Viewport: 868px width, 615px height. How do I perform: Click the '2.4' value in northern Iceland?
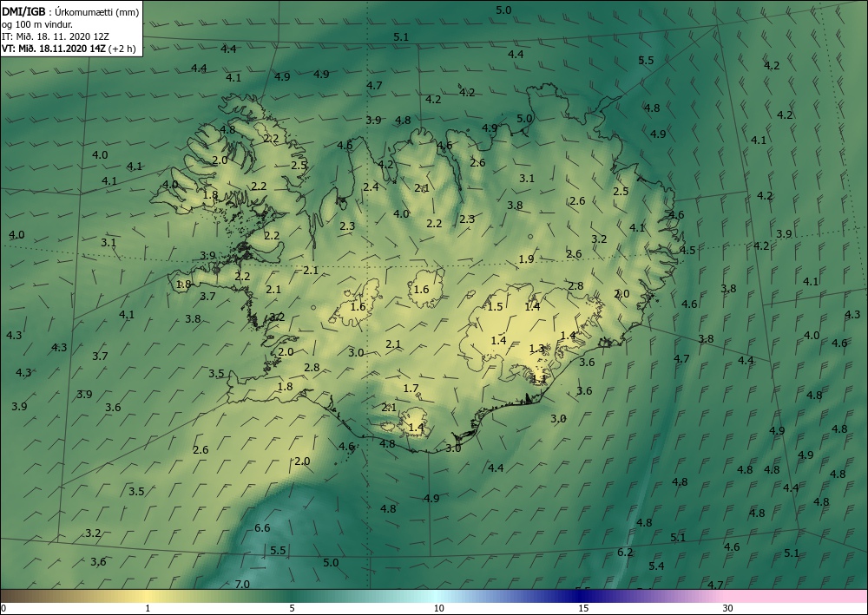pos(371,187)
